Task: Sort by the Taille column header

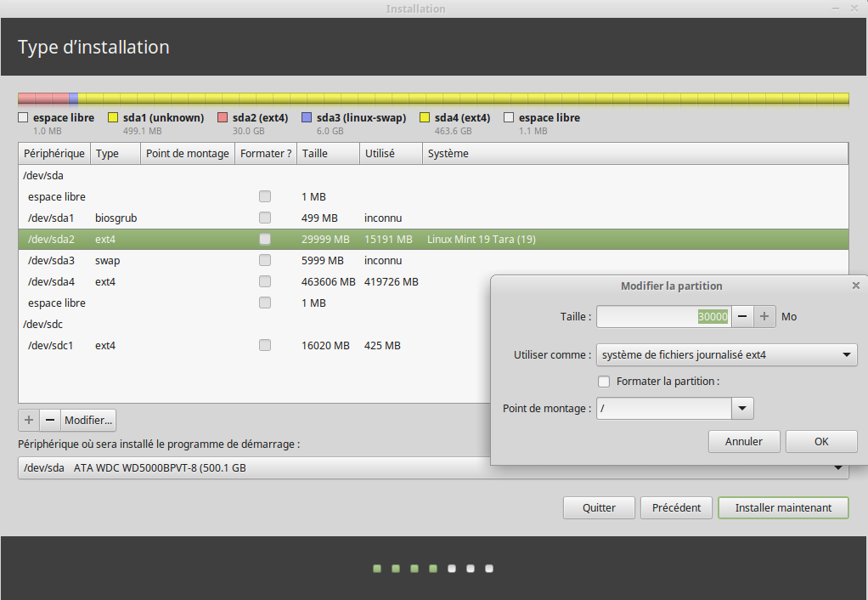Action: click(327, 154)
